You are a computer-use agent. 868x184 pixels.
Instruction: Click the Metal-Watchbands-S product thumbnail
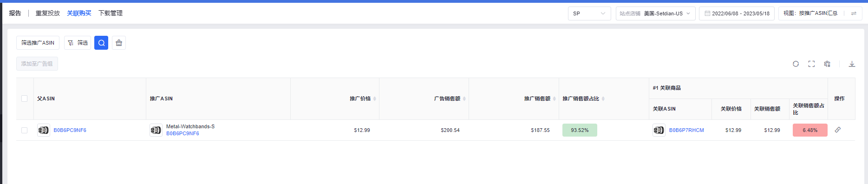pos(156,130)
